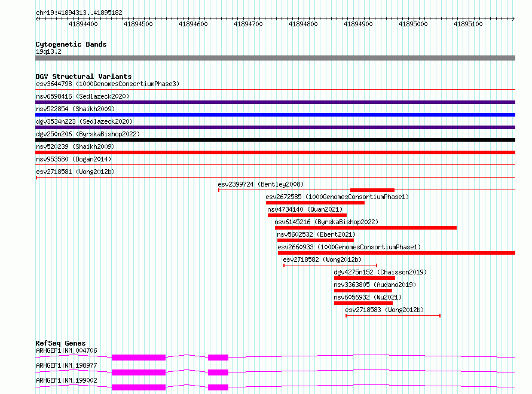The height and width of the screenshot is (394, 532).
Task: Click ruler position 41894500
Action: [x=138, y=24]
